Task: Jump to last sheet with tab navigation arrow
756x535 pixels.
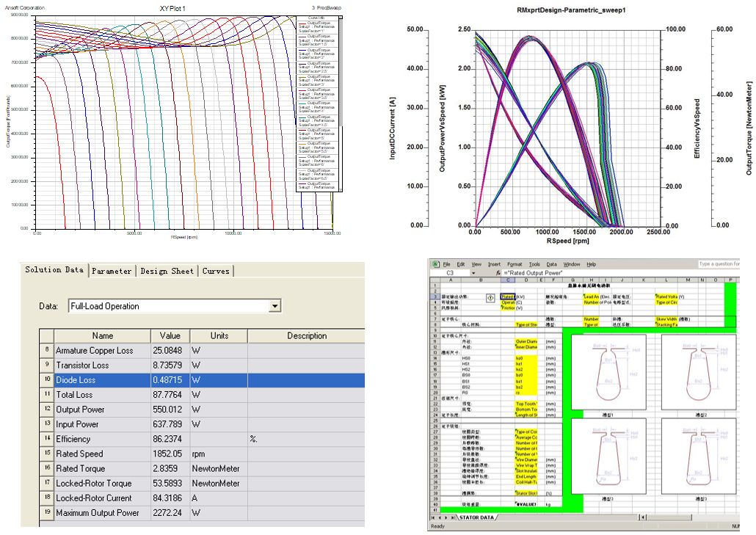Action: tap(452, 517)
